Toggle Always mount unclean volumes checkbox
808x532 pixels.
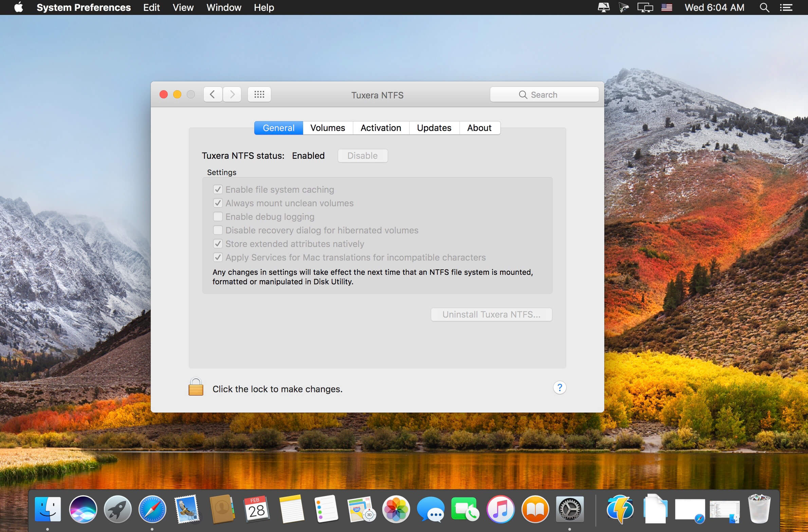(217, 203)
